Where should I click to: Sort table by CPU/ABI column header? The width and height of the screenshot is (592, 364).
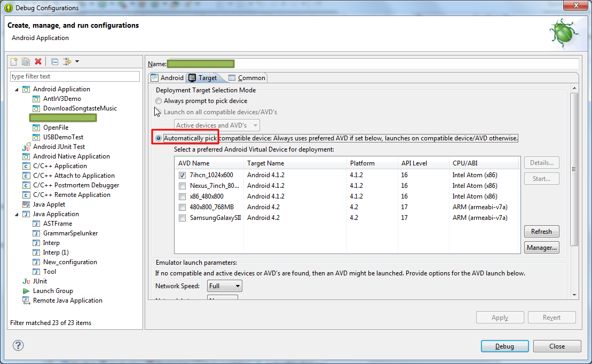coord(484,163)
